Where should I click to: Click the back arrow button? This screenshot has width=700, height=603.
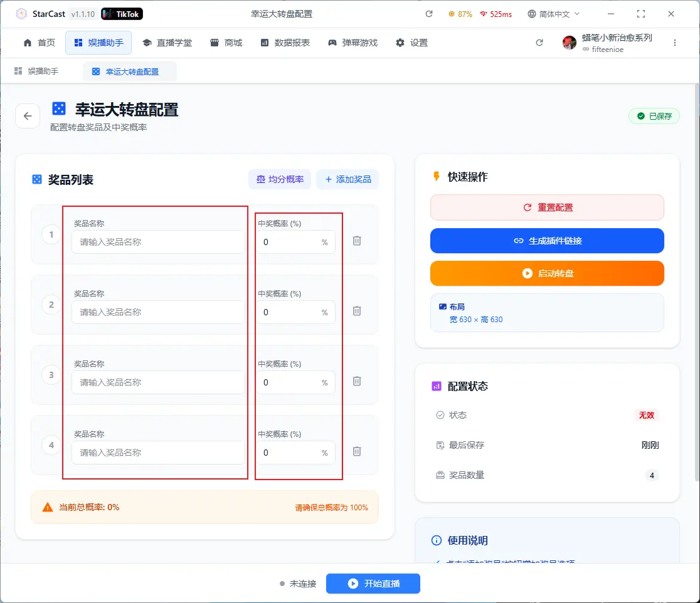[x=28, y=116]
